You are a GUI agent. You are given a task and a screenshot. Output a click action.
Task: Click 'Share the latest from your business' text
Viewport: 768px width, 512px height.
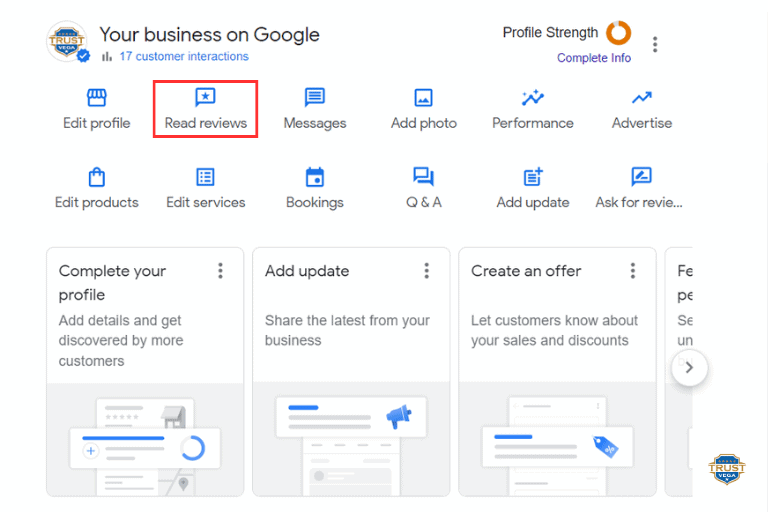(x=347, y=330)
